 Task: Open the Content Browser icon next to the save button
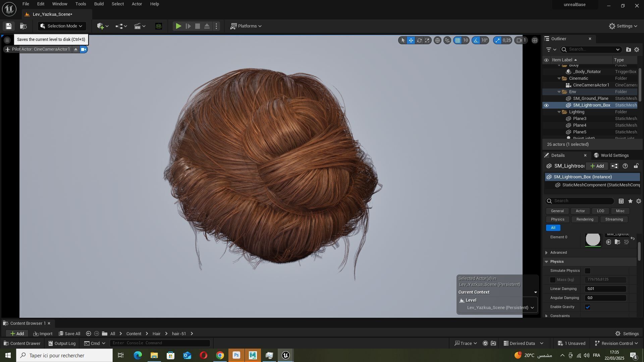[x=23, y=26]
